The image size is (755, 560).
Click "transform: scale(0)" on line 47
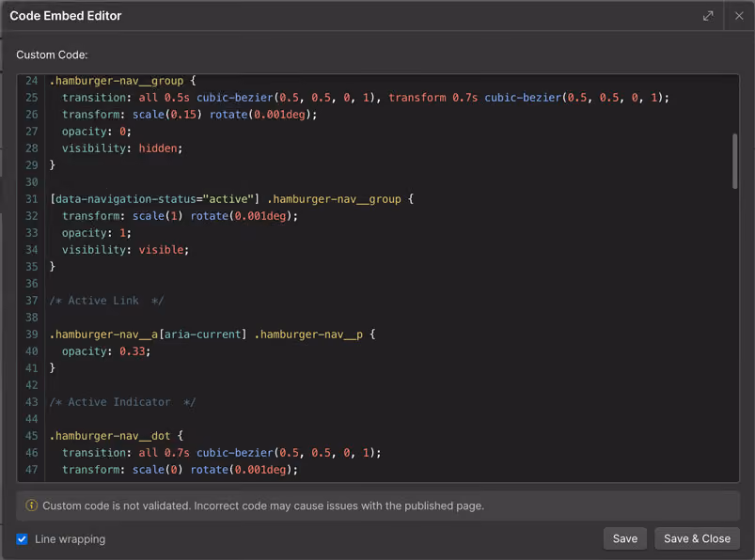[123, 470]
